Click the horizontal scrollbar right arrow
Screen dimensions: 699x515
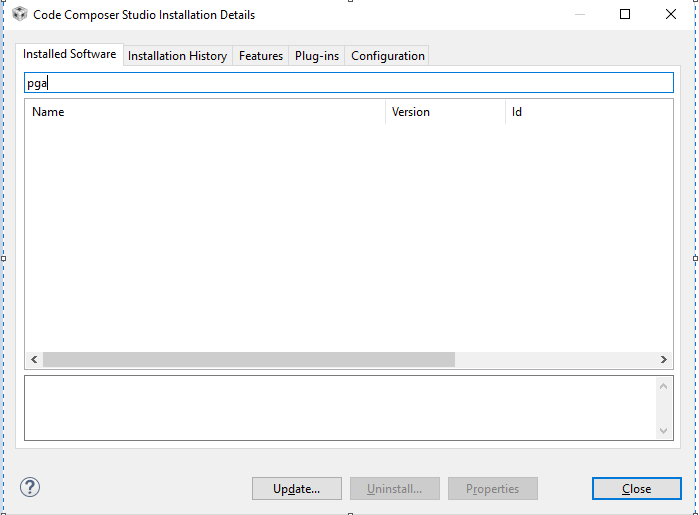(x=663, y=359)
